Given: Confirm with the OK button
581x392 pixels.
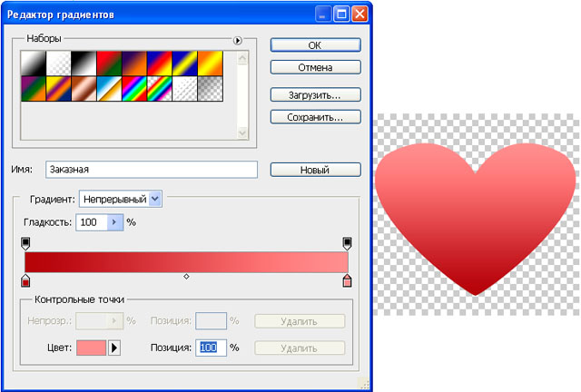Looking at the screenshot, I should point(315,45).
